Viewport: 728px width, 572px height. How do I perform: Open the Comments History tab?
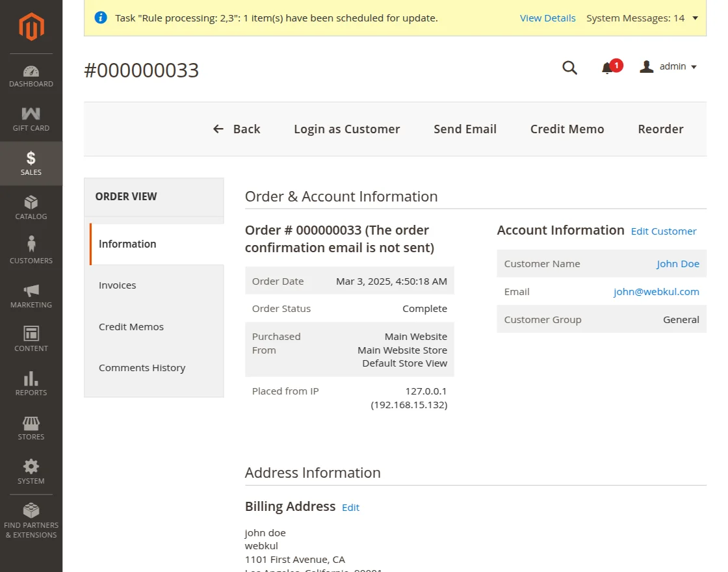pos(142,368)
